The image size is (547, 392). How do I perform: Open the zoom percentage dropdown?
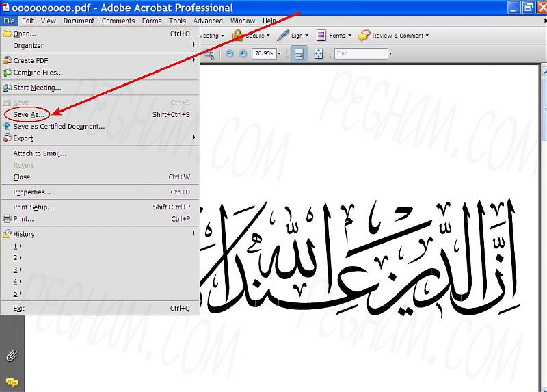point(279,53)
